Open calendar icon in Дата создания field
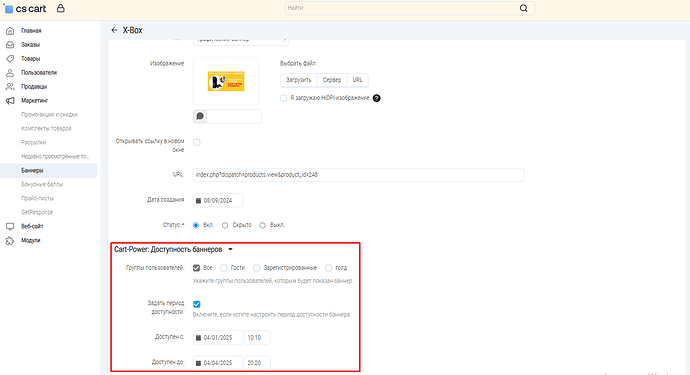 [198, 201]
